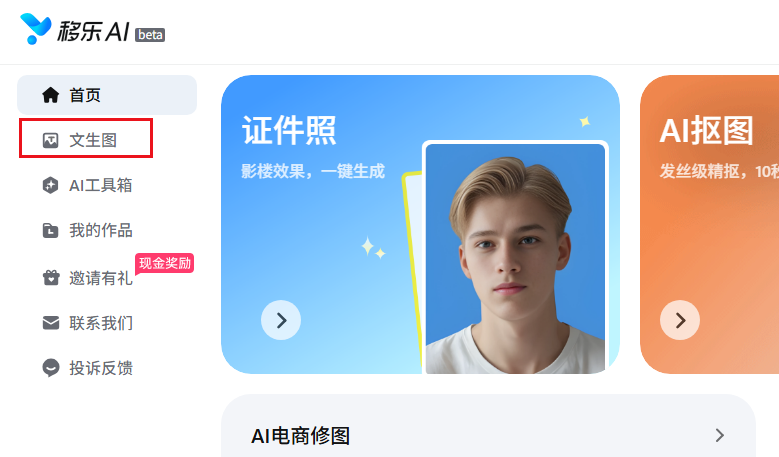Click the 证件照 portrait photo thumbnail
The width and height of the screenshot is (779, 457).
515,258
